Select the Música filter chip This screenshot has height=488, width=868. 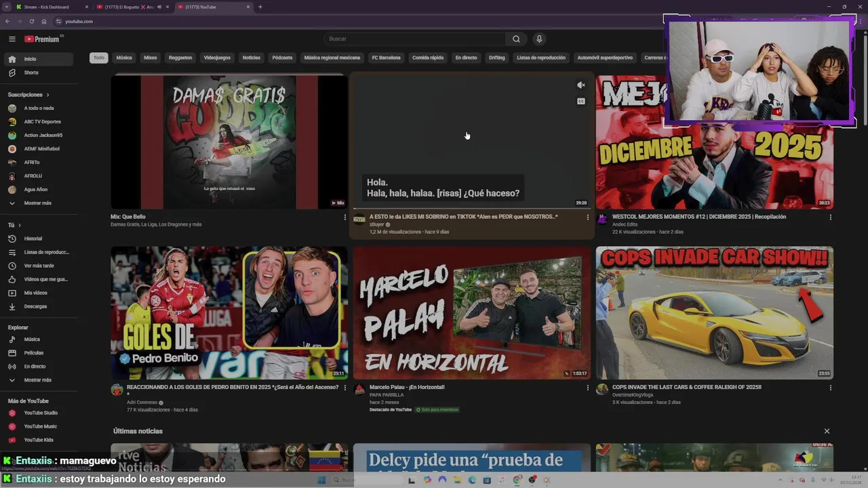coord(124,58)
